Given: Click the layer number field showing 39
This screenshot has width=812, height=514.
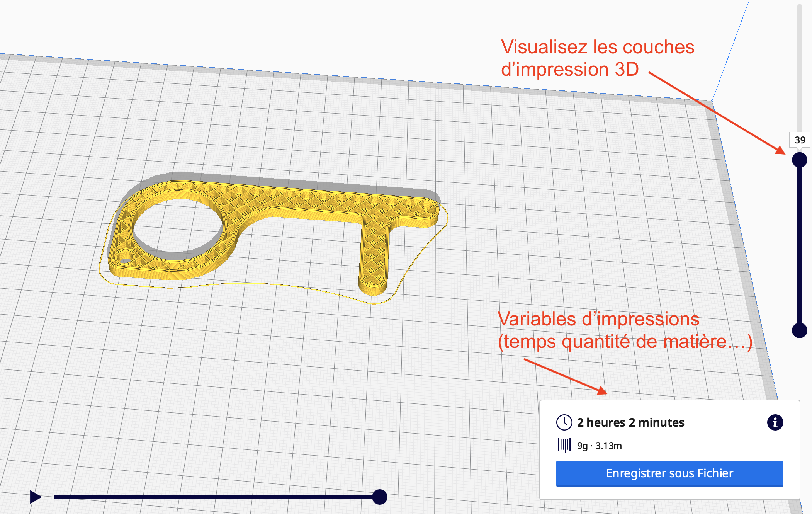Looking at the screenshot, I should (799, 140).
